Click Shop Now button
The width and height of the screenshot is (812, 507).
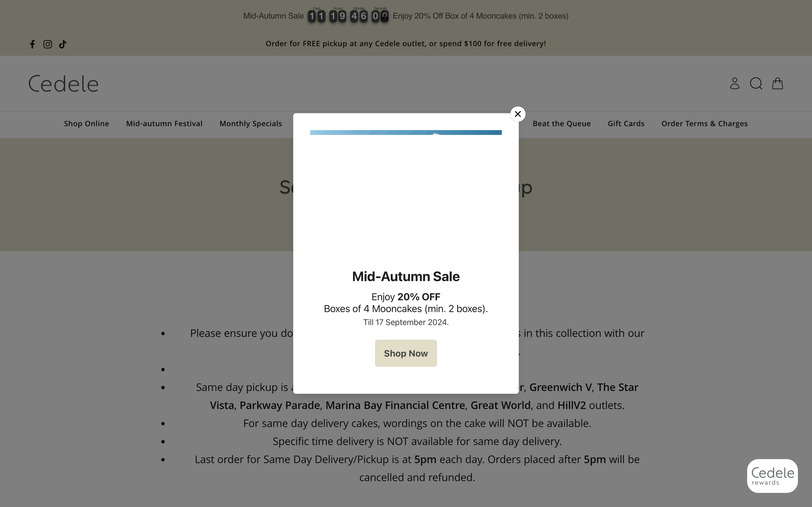(406, 353)
